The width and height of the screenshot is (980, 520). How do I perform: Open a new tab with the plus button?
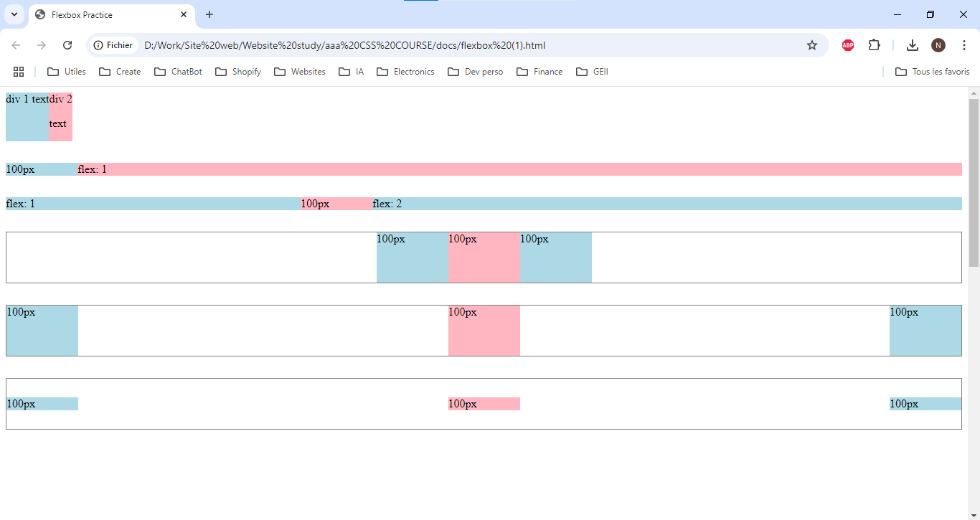[209, 14]
